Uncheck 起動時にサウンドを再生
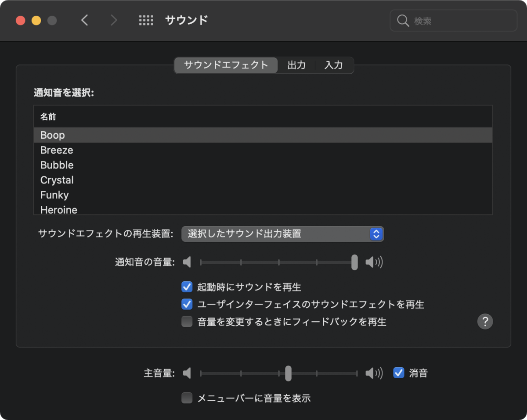 187,287
